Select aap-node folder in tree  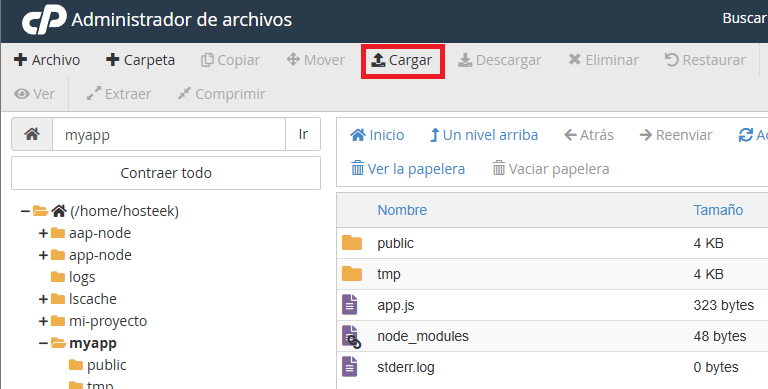pyautogui.click(x=100, y=233)
